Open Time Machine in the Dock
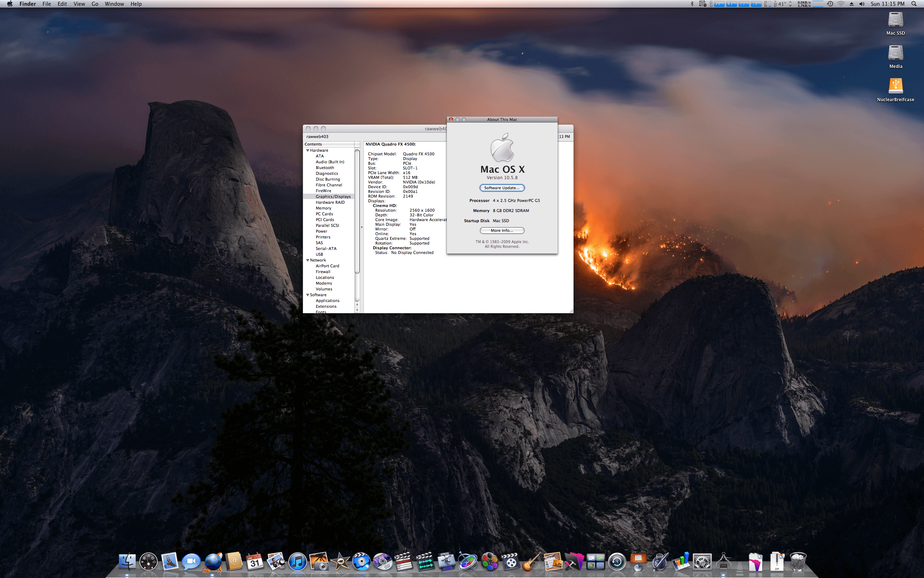The width and height of the screenshot is (924, 578). pos(617,561)
